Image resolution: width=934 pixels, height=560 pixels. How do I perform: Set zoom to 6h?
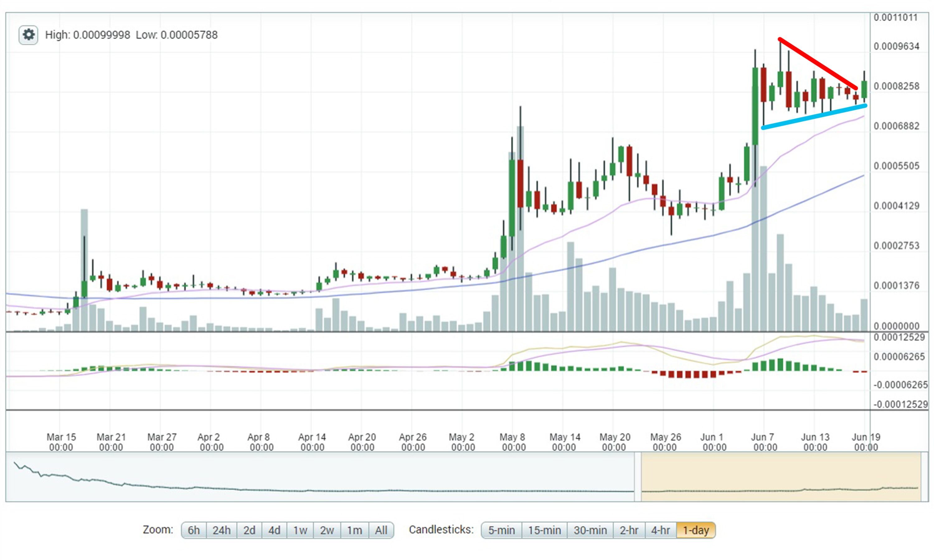point(194,530)
